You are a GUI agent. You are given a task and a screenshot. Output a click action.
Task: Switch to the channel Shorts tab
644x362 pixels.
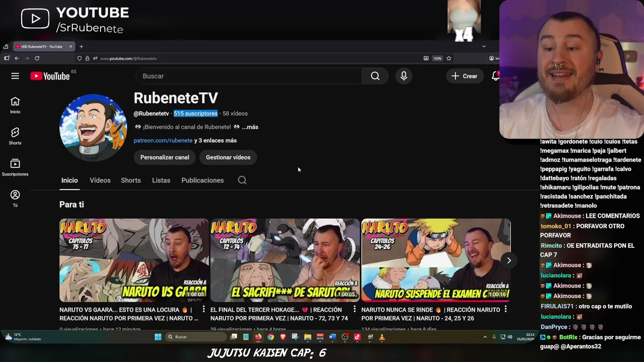click(131, 180)
